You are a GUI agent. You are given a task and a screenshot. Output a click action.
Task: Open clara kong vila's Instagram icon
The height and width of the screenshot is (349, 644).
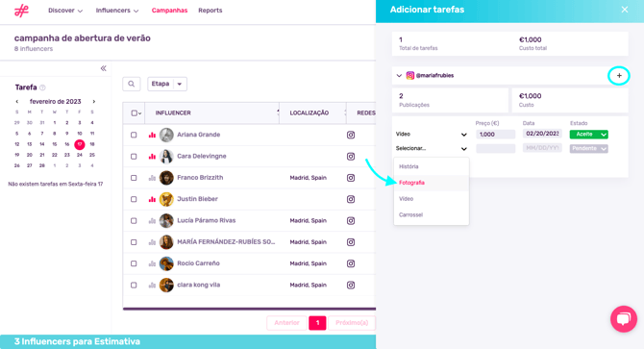(x=351, y=285)
